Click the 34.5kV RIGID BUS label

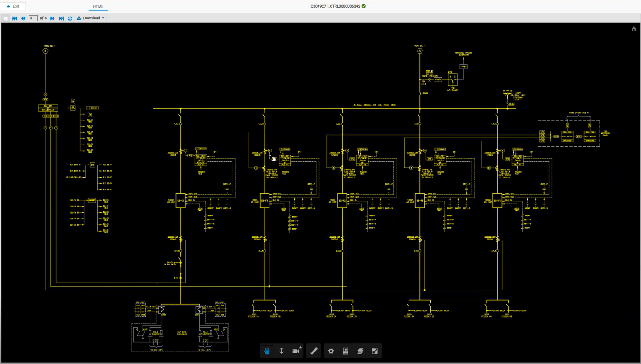(x=374, y=105)
